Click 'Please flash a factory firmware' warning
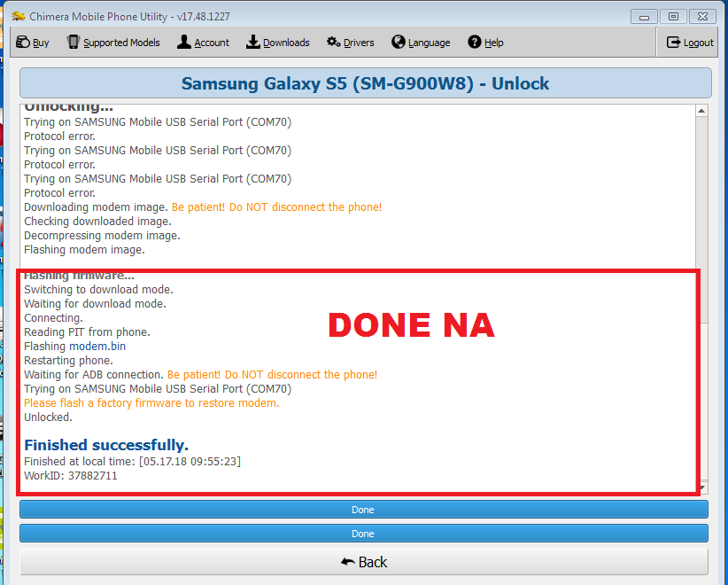The height and width of the screenshot is (585, 728). (151, 403)
